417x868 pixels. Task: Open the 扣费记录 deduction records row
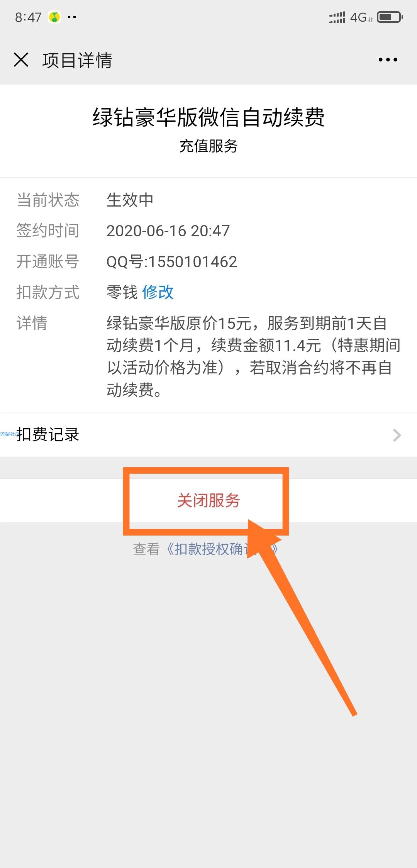click(208, 435)
